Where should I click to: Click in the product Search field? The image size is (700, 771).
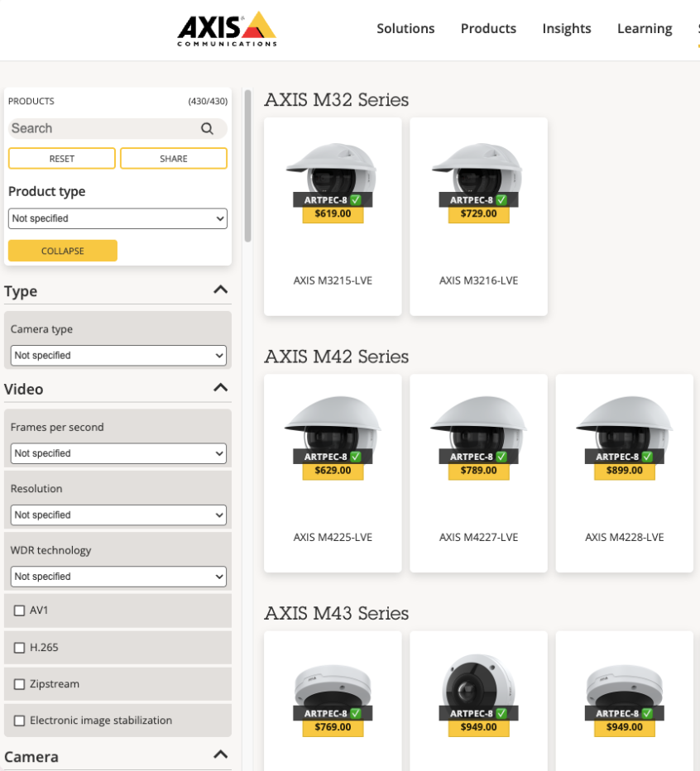click(x=117, y=128)
